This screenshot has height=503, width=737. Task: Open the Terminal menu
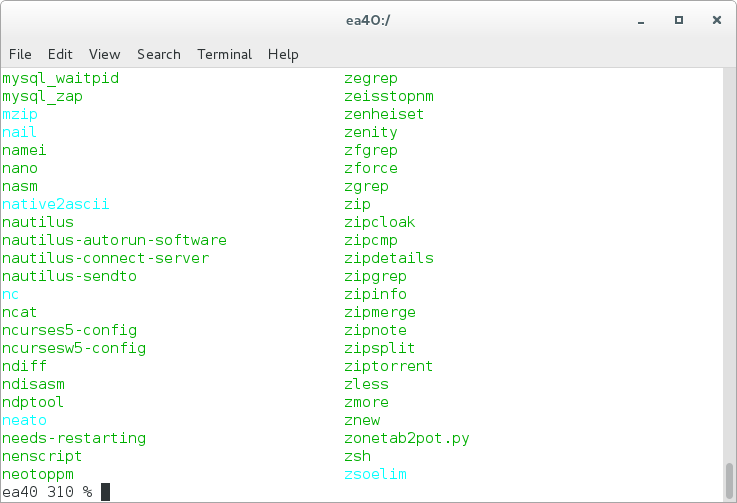224,55
